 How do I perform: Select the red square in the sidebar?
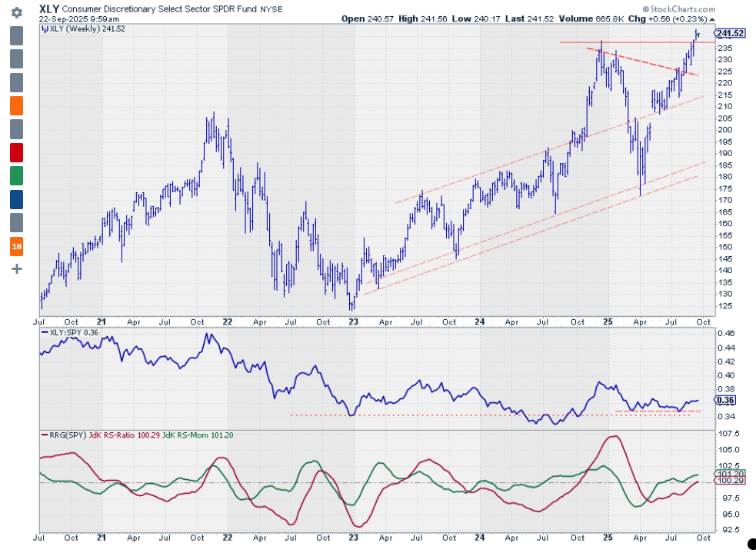[x=17, y=152]
